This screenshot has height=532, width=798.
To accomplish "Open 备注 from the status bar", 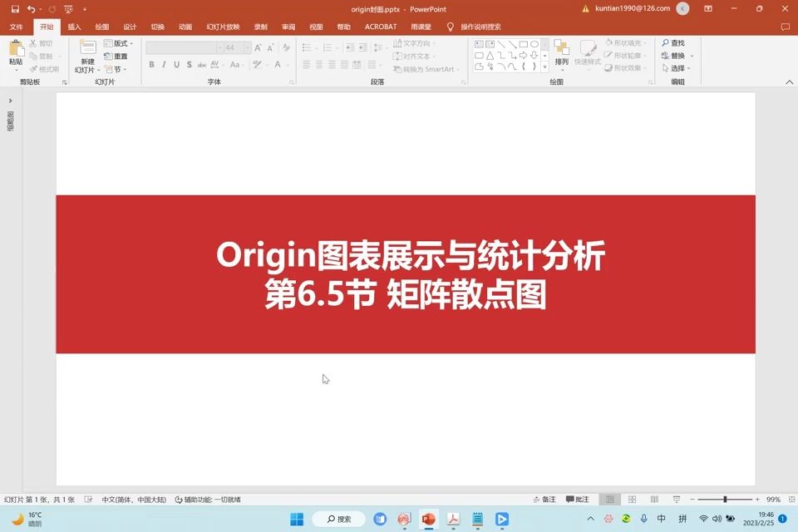I will point(544,499).
